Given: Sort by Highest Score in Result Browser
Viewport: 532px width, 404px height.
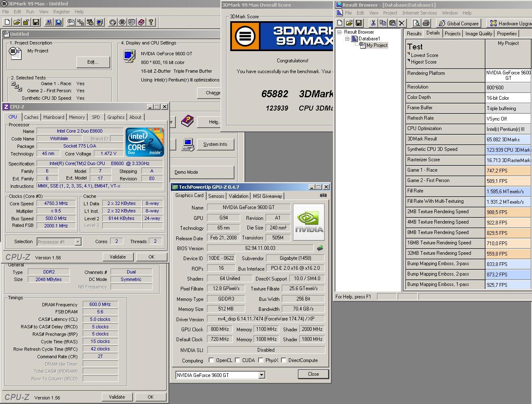Looking at the screenshot, I should (x=424, y=62).
